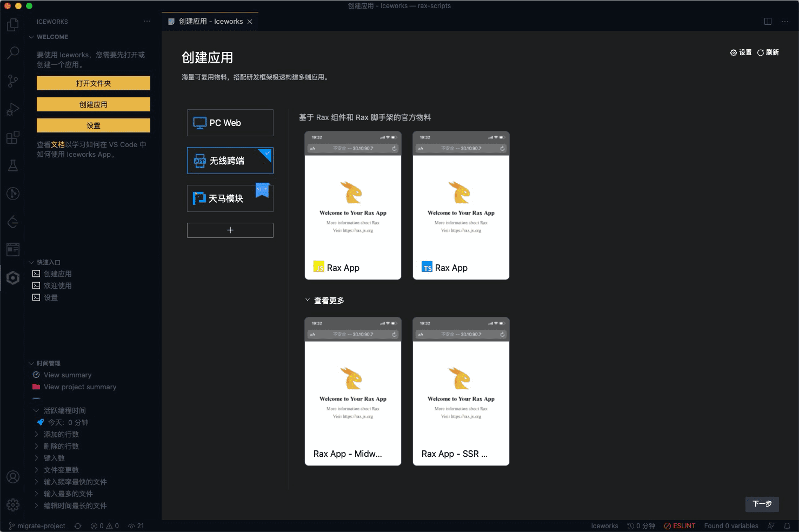Click the plus button to add category
This screenshot has height=532, width=799.
tap(230, 230)
